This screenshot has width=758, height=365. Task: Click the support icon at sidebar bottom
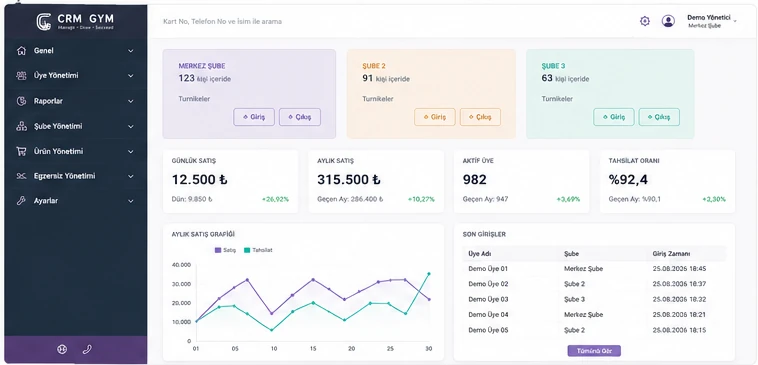pos(62,350)
